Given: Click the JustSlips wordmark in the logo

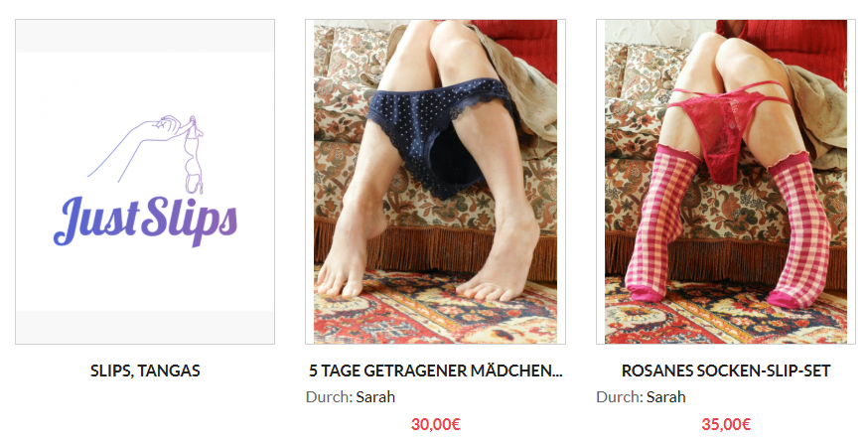Looking at the screenshot, I should coord(146,222).
